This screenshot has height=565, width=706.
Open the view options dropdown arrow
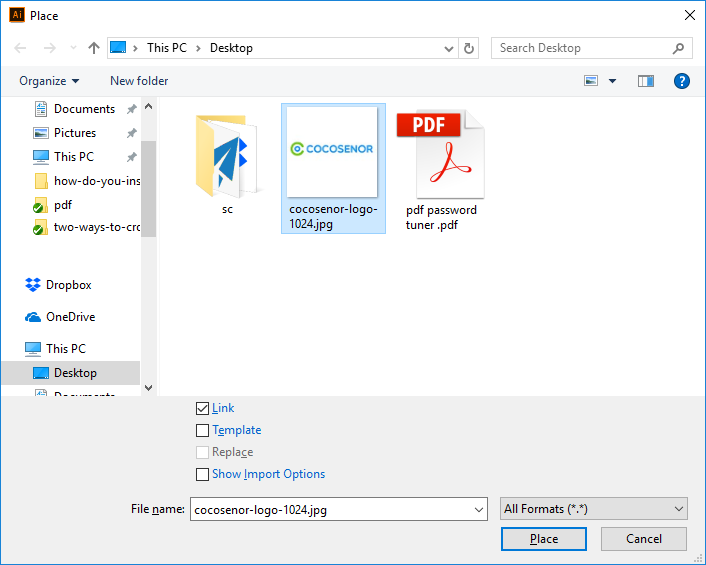tap(612, 81)
